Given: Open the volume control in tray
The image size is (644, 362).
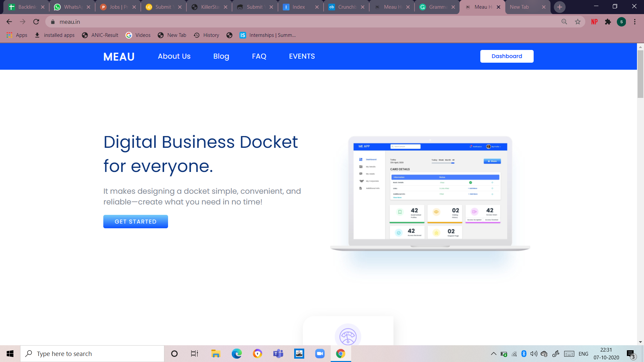Looking at the screenshot, I should 534,354.
